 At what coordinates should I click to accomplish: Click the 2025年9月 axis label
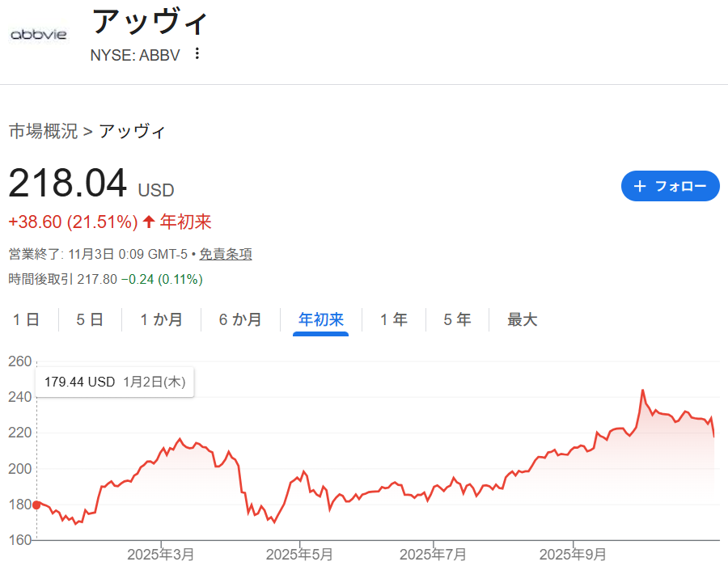573,554
